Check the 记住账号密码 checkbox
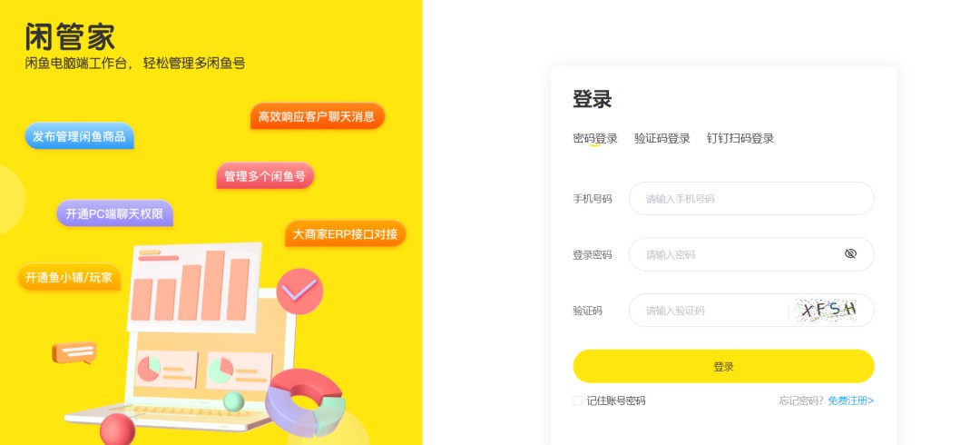980x445 pixels. click(x=577, y=400)
